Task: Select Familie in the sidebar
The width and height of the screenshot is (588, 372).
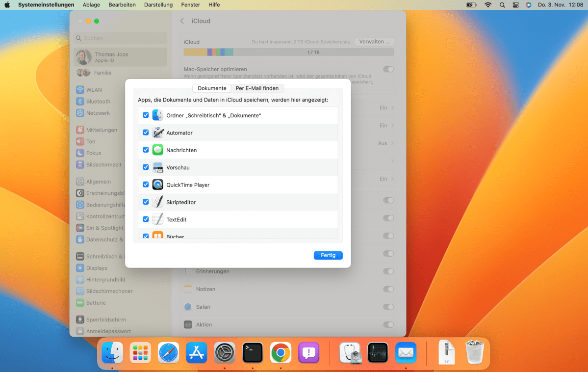Action: click(x=120, y=73)
